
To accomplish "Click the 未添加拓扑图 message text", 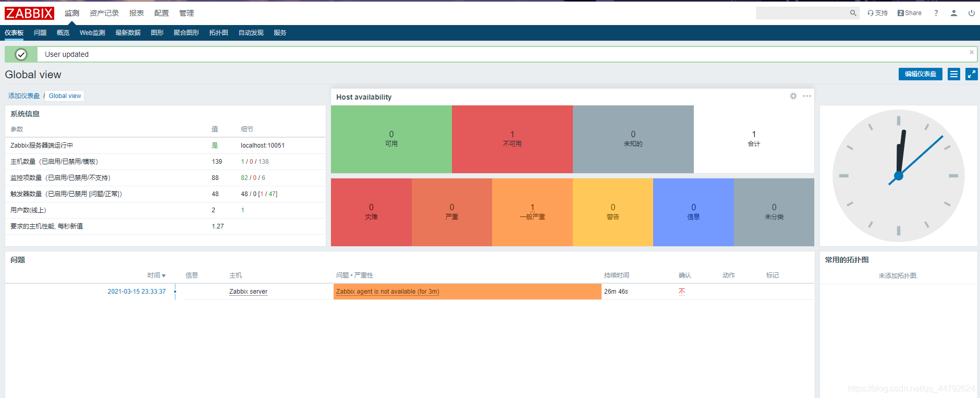I will [898, 276].
